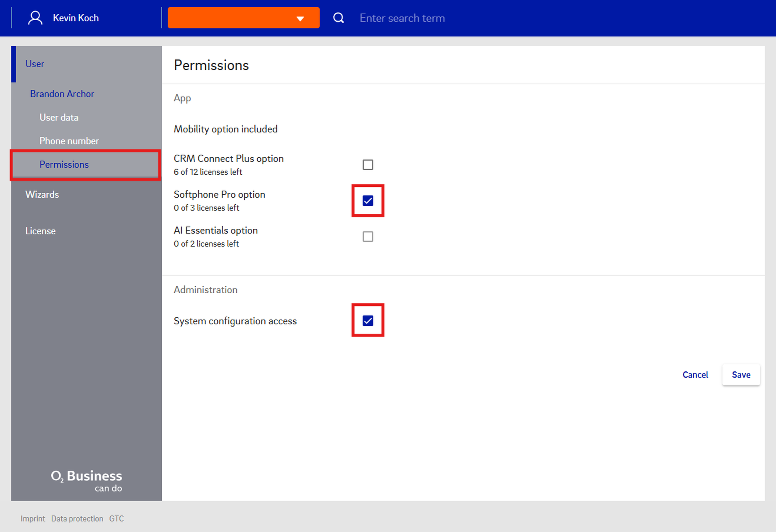This screenshot has height=532, width=776.
Task: Click the O2 Business logo
Action: coord(87,480)
